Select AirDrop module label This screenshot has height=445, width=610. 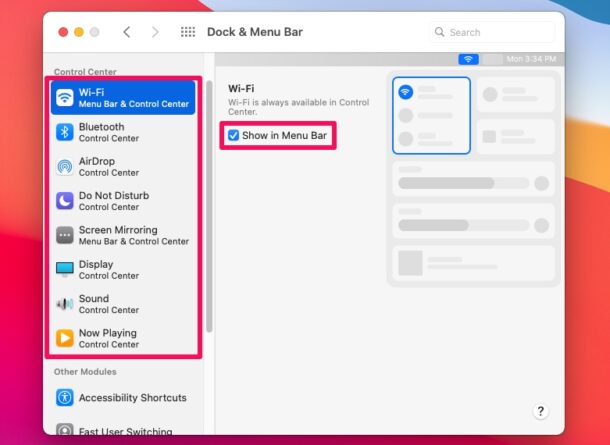pyautogui.click(x=97, y=161)
